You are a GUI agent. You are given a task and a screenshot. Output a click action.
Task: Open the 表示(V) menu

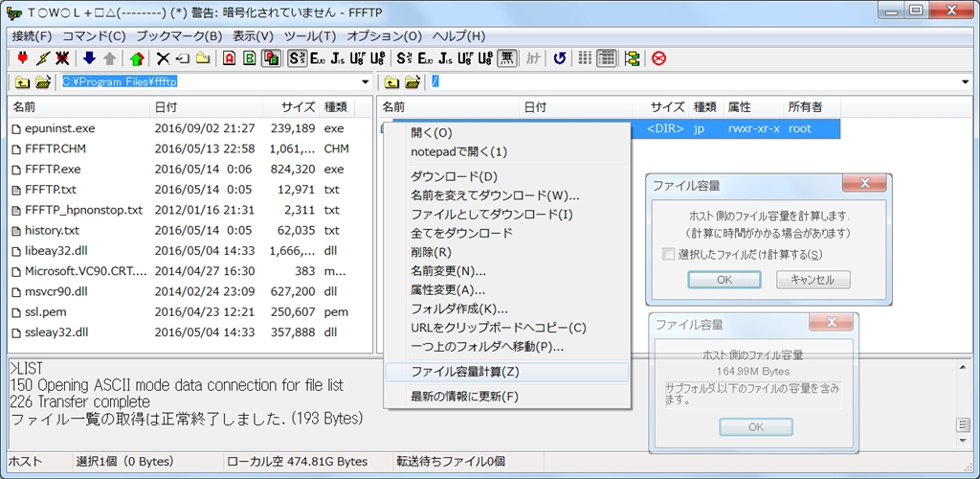click(x=253, y=36)
